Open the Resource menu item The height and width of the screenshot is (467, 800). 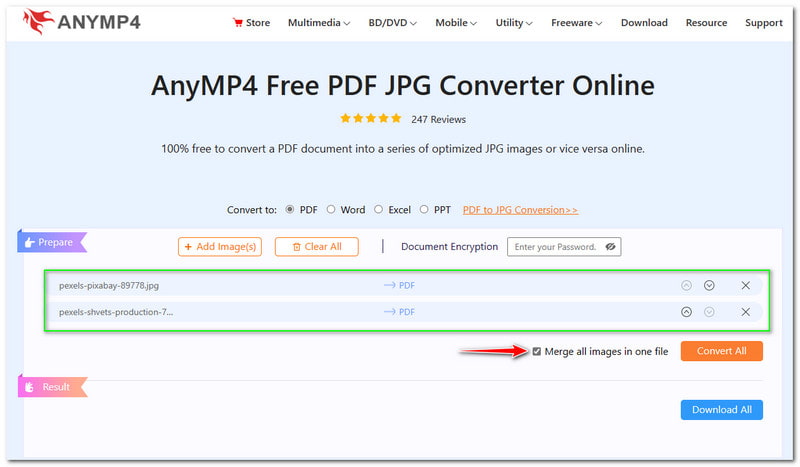pos(706,22)
